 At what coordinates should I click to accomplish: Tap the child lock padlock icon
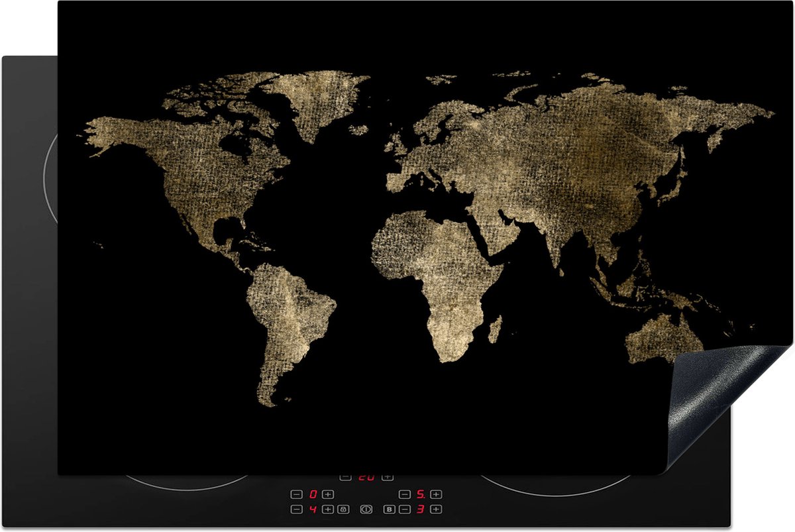(343, 509)
